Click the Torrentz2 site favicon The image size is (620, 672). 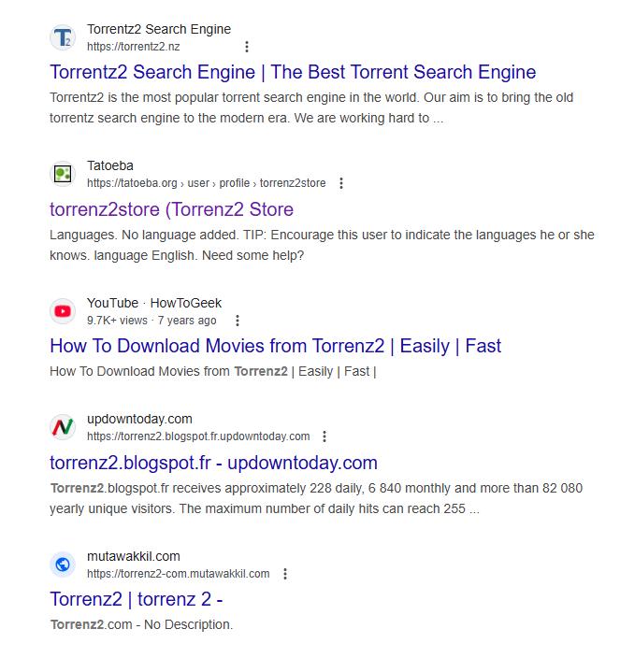tap(63, 37)
